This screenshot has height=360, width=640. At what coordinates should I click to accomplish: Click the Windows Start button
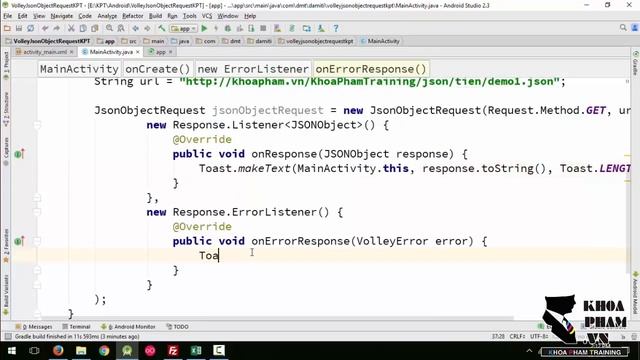click(11, 351)
